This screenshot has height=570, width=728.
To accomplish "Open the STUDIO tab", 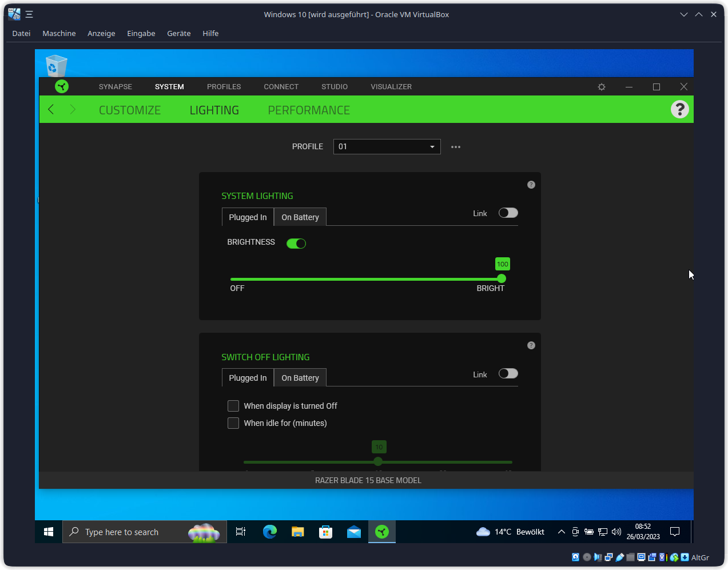I will 334,86.
